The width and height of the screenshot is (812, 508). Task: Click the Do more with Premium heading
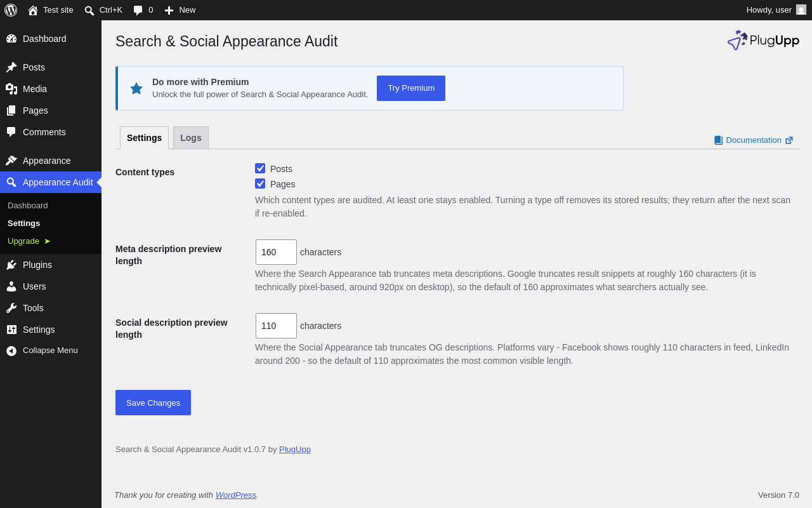click(x=200, y=82)
